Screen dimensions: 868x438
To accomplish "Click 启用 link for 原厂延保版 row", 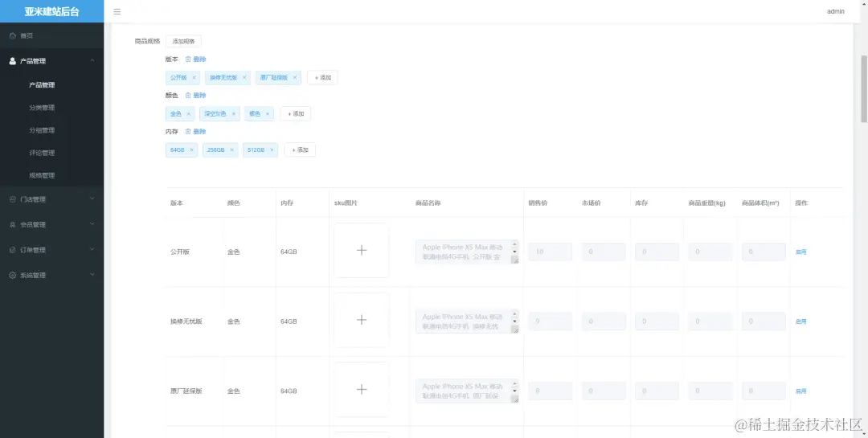I will 801,391.
